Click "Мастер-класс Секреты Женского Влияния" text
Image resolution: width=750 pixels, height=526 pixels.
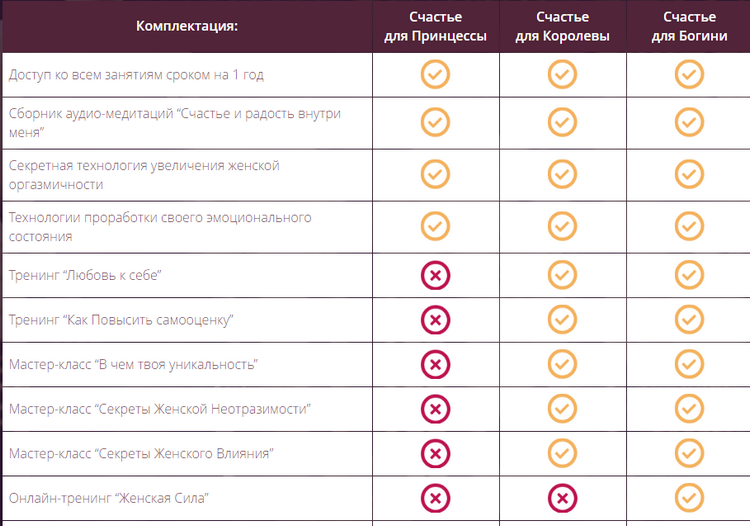click(141, 454)
